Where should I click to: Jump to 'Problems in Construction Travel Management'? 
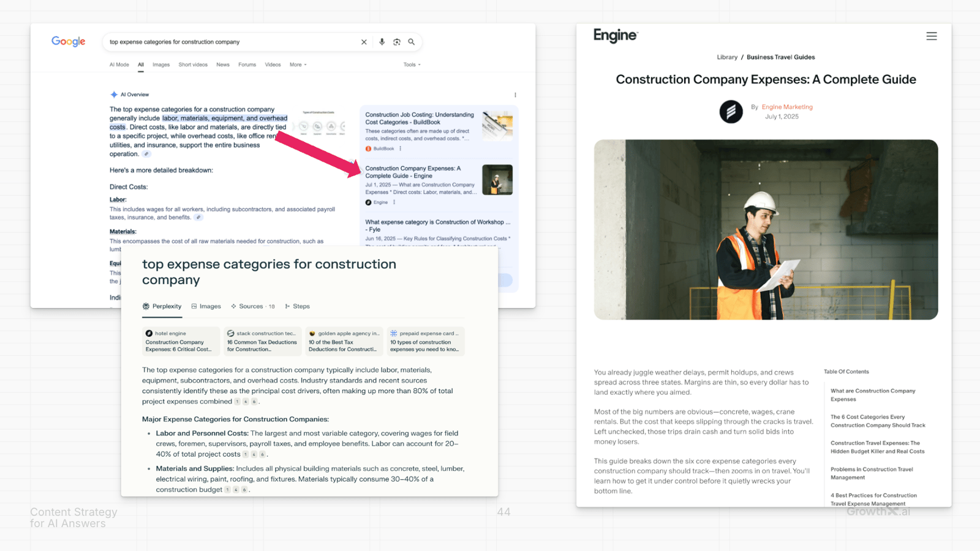pos(872,473)
